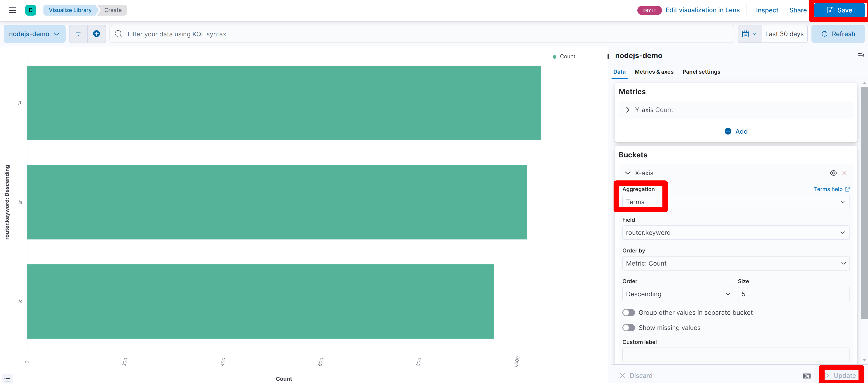
Task: Switch to Metrics & axes tab
Action: pos(654,72)
